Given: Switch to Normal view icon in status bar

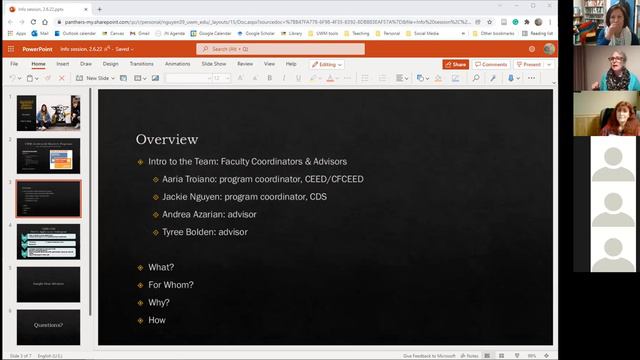Looking at the screenshot, I should (x=487, y=356).
